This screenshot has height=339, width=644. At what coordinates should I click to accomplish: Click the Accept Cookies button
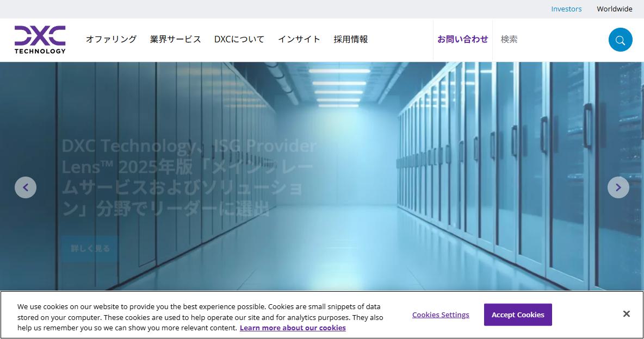518,315
